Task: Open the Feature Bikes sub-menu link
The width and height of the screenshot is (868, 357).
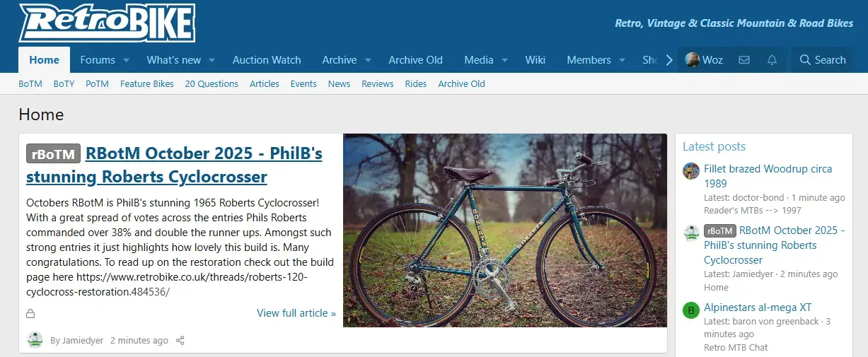Action: 147,83
